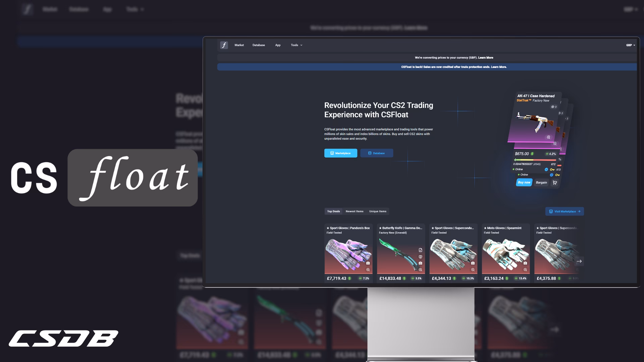Image resolution: width=644 pixels, height=362 pixels.
Task: Open the Sport Gloves Pandora's Box thumbnail
Action: click(348, 255)
